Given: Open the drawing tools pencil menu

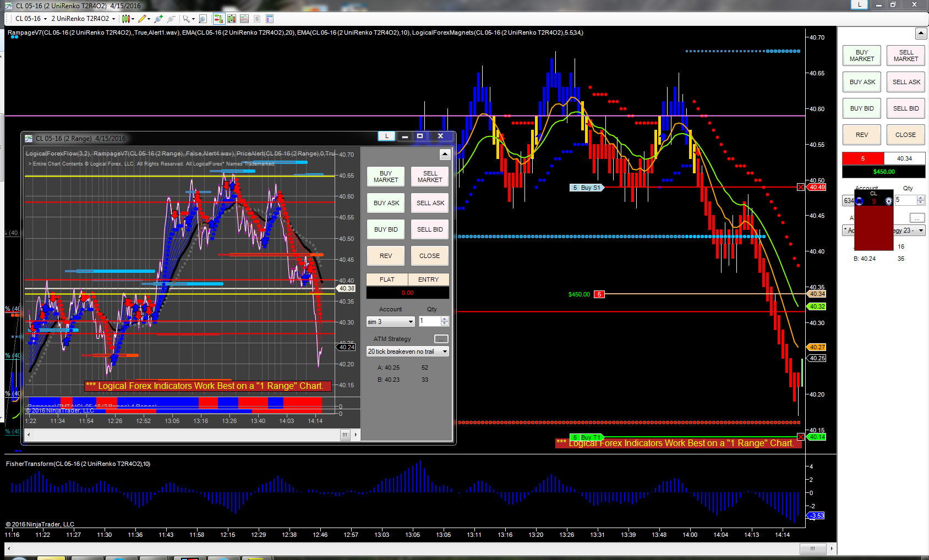Looking at the screenshot, I should point(144,19).
